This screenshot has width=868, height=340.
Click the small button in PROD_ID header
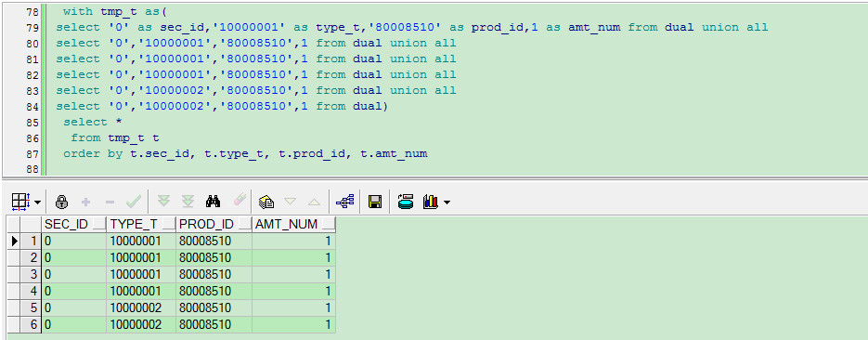coord(244,225)
